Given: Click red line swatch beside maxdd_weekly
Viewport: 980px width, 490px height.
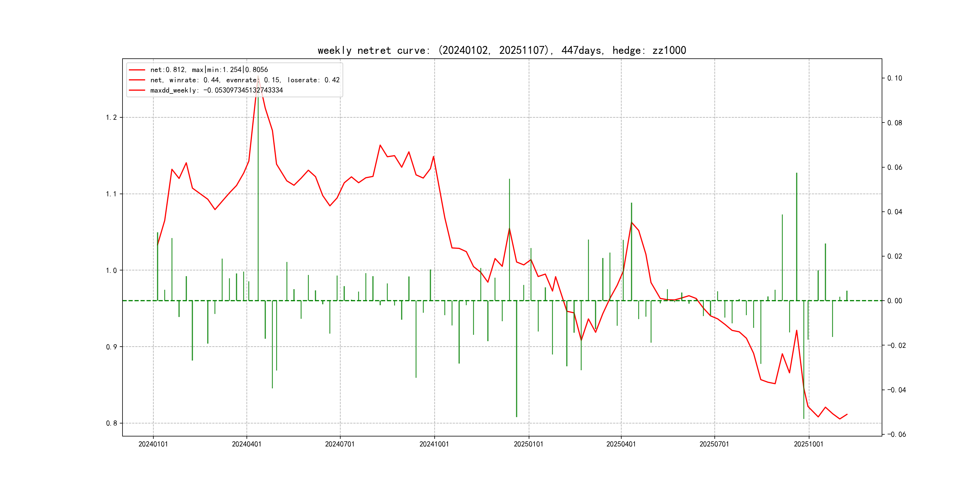Looking at the screenshot, I should click(x=137, y=90).
